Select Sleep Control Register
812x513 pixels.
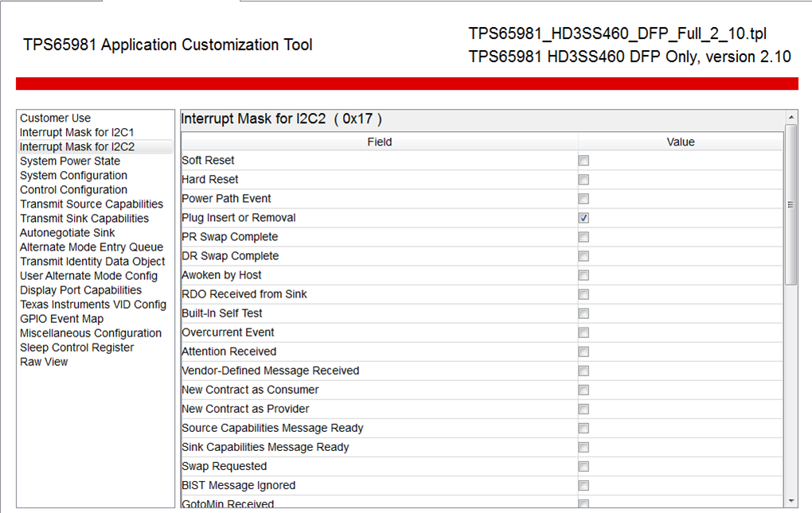76,348
